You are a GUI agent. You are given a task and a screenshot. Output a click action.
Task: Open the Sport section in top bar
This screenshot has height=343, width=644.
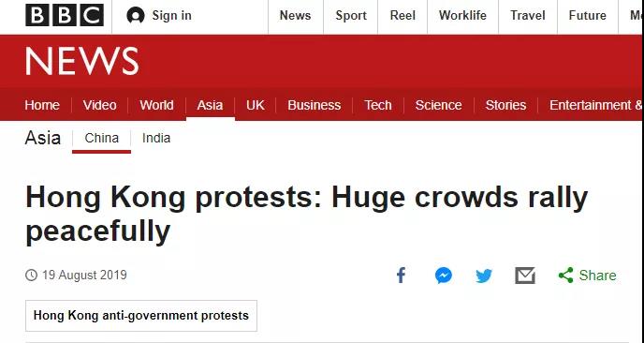pyautogui.click(x=350, y=16)
